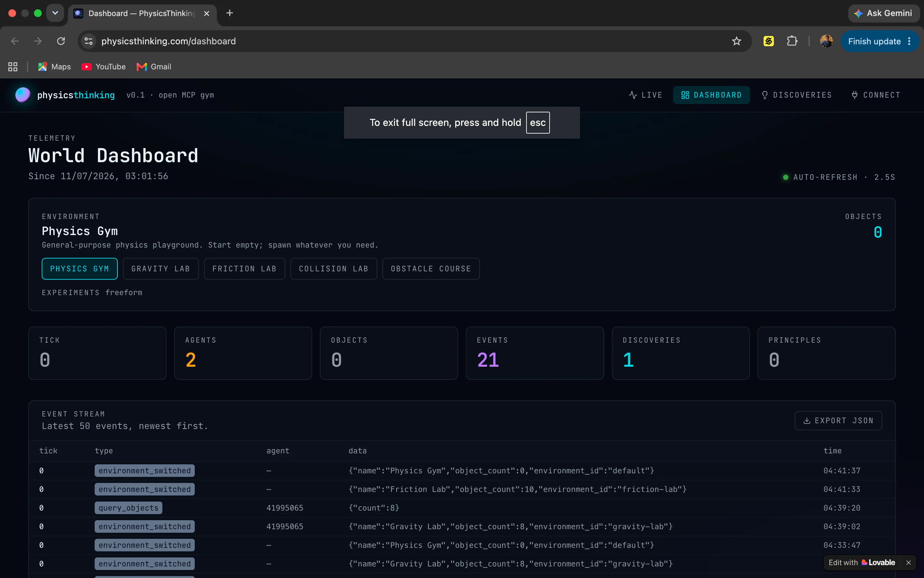
Task: Switch to the Dashboard tab
Action: click(711, 95)
